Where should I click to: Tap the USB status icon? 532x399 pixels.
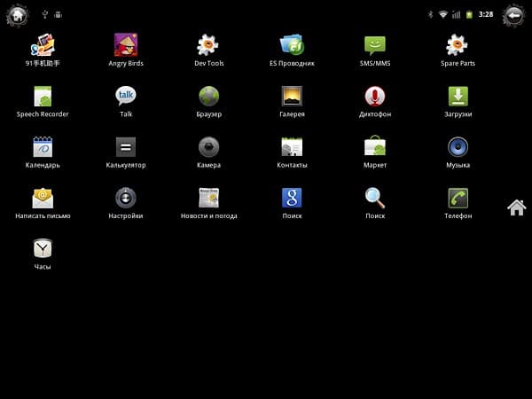45,14
